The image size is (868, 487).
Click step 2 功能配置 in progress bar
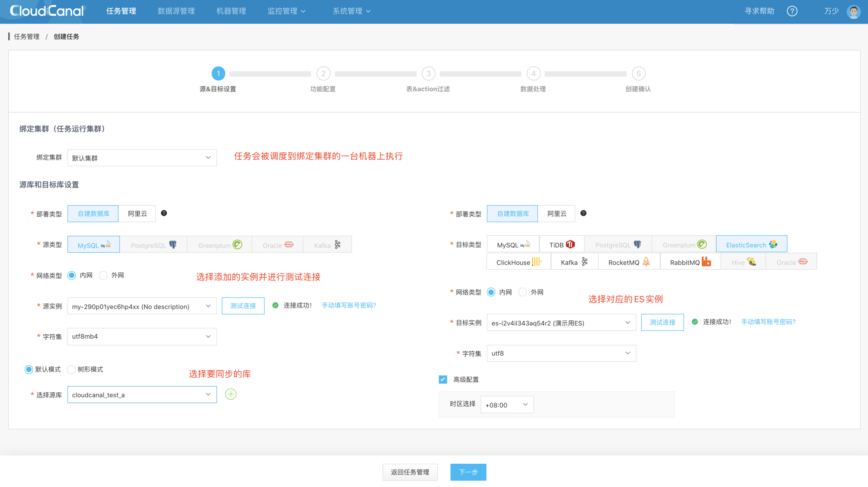point(323,74)
